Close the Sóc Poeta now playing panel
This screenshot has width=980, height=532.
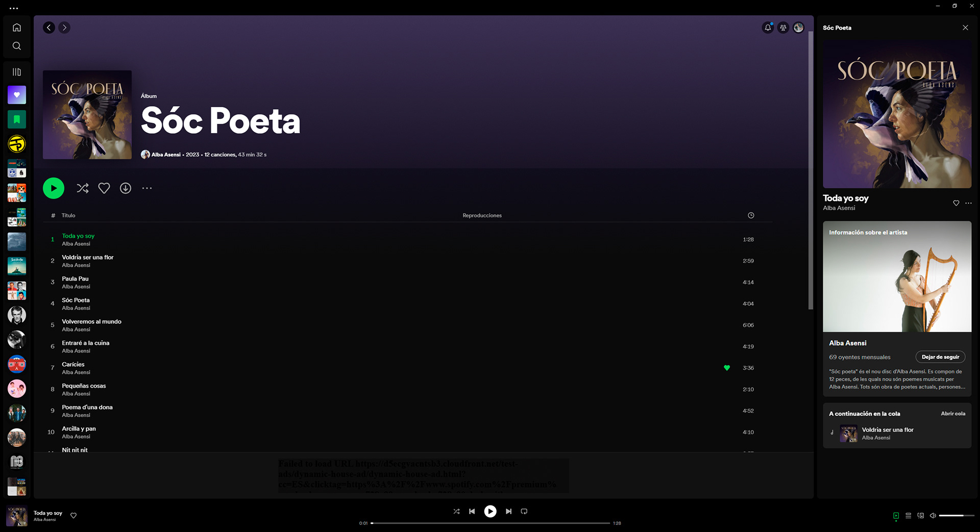(x=965, y=28)
